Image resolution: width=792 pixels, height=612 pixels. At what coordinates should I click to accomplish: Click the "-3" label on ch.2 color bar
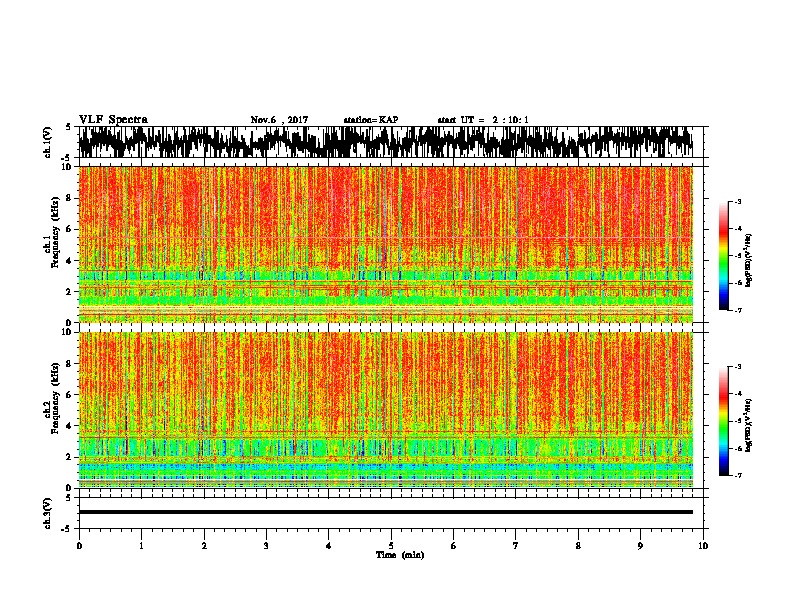click(x=737, y=367)
